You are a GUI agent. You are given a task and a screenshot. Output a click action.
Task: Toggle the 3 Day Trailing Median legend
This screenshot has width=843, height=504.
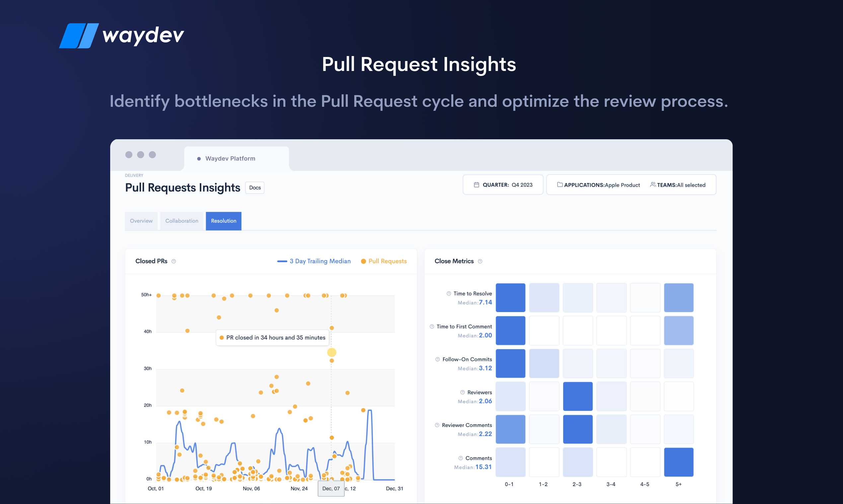coord(313,261)
